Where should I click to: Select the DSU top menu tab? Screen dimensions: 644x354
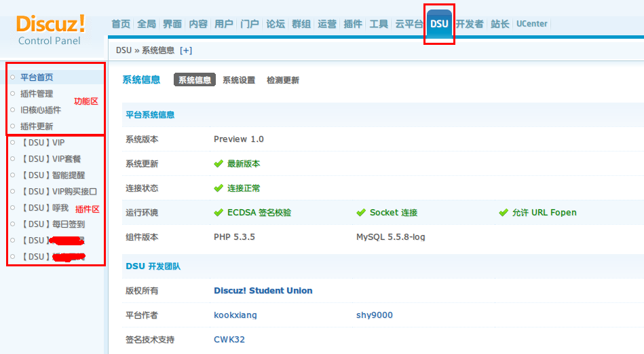[439, 24]
